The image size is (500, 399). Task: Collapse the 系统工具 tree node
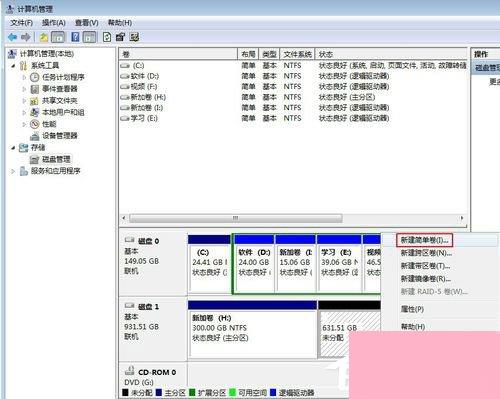coord(13,66)
